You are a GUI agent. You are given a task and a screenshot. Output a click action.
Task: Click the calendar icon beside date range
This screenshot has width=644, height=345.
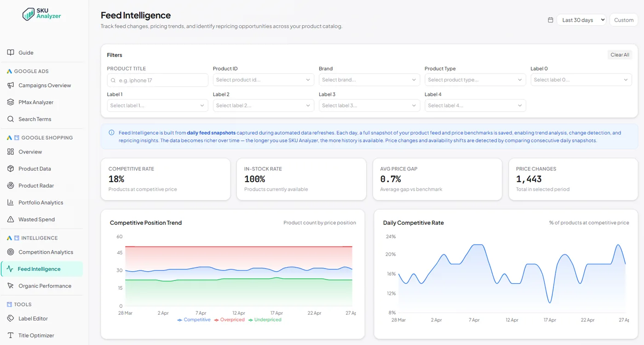551,20
